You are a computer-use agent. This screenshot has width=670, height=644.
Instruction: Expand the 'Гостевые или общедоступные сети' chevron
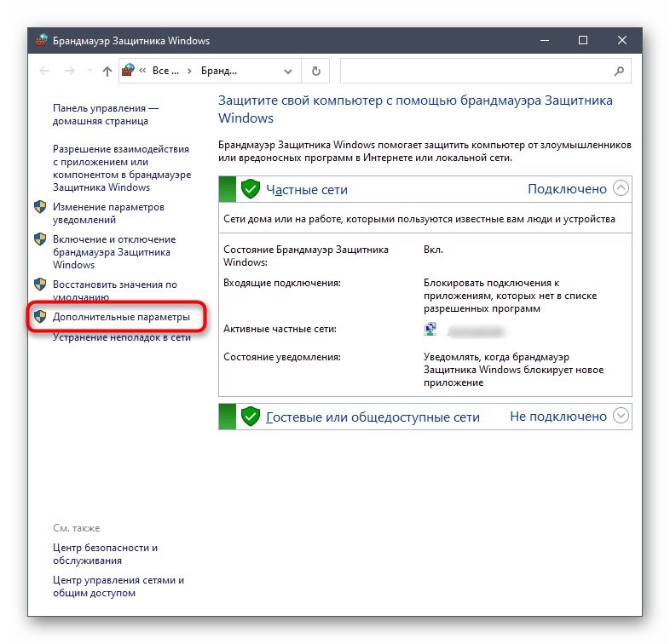pos(621,415)
